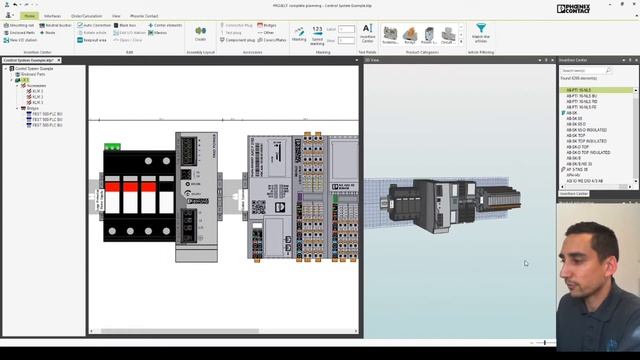
Task: Click the Component plug accessory button
Action: [x=237, y=40]
